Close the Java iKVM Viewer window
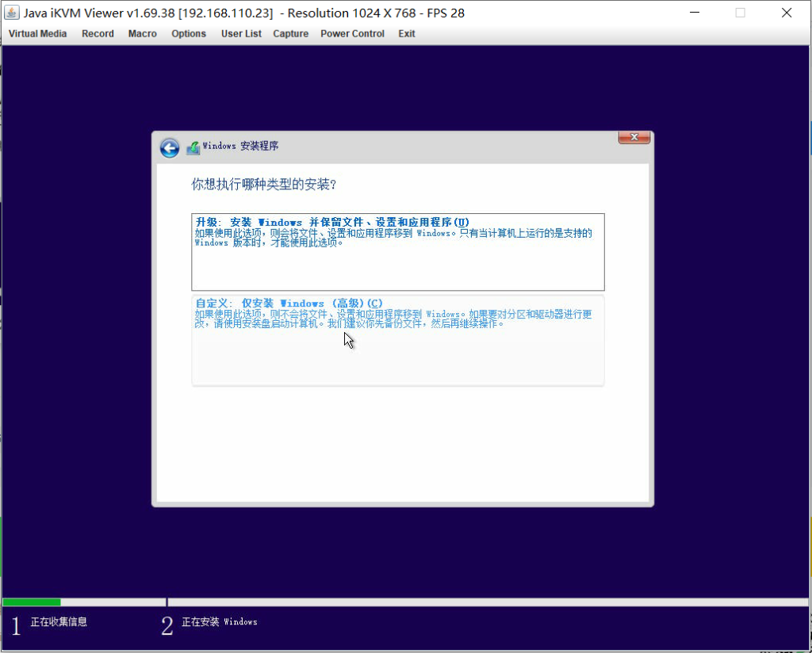Viewport: 812px width, 653px height. 786,13
